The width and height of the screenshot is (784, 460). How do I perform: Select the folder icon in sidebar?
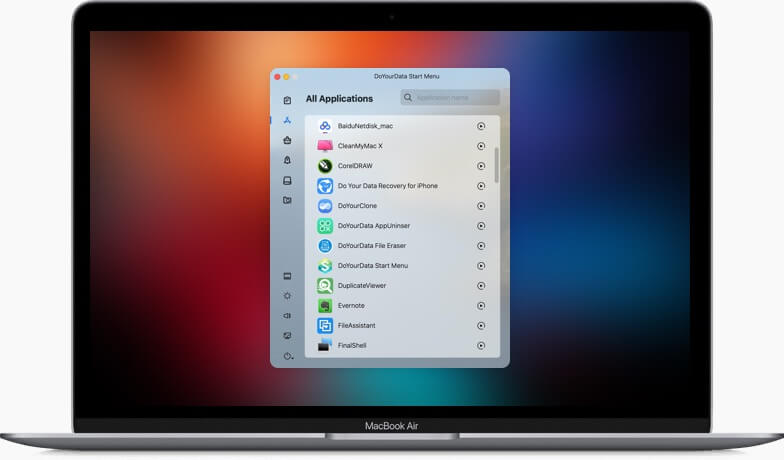click(x=287, y=200)
